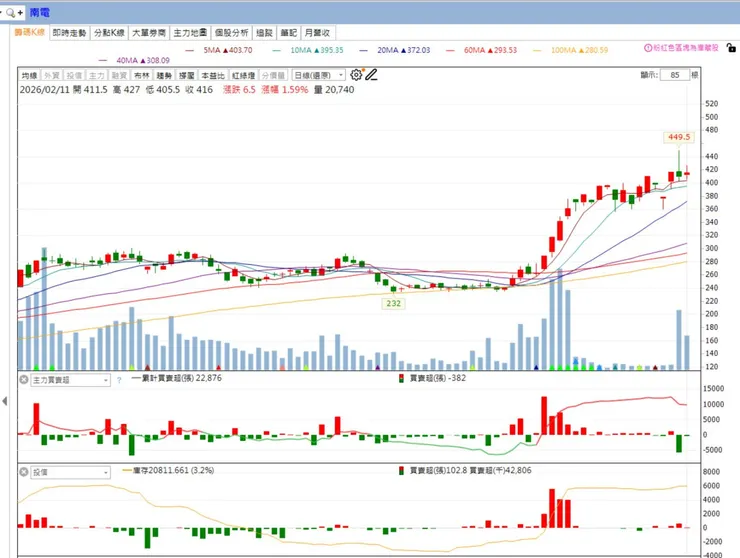
Task: Toggle the 布林 Bollinger overlay
Action: (142, 75)
